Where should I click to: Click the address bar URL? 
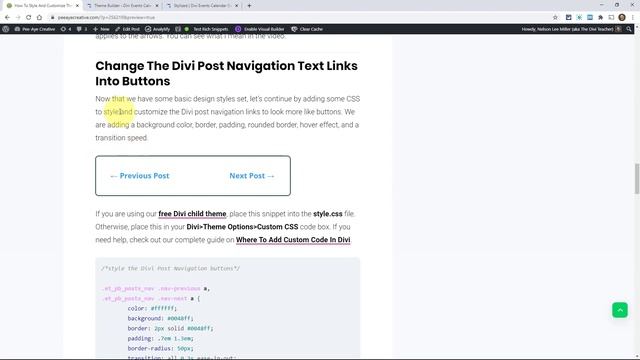[106, 18]
